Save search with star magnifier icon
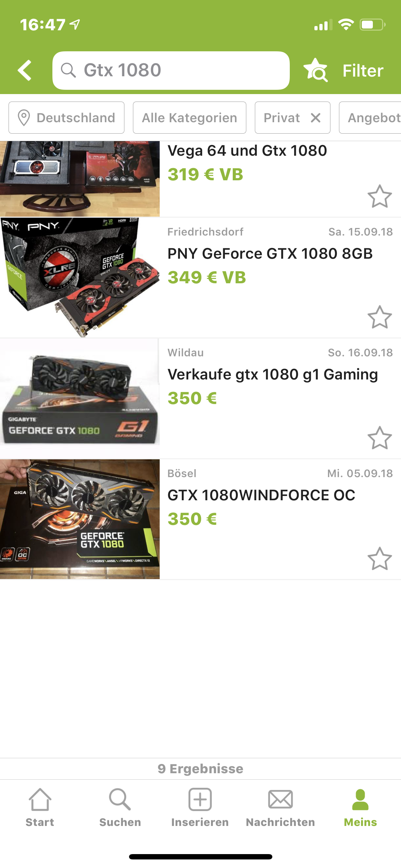This screenshot has width=401, height=868. click(x=315, y=70)
